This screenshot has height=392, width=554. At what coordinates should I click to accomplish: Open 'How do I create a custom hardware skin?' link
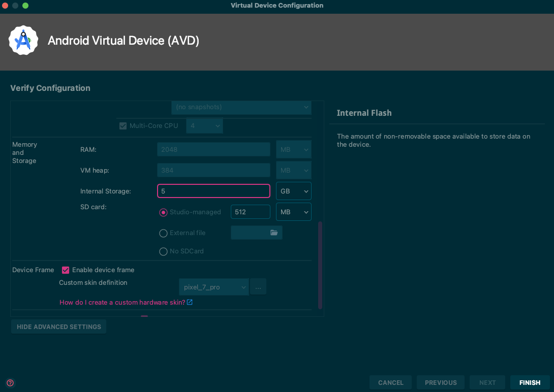[122, 303]
